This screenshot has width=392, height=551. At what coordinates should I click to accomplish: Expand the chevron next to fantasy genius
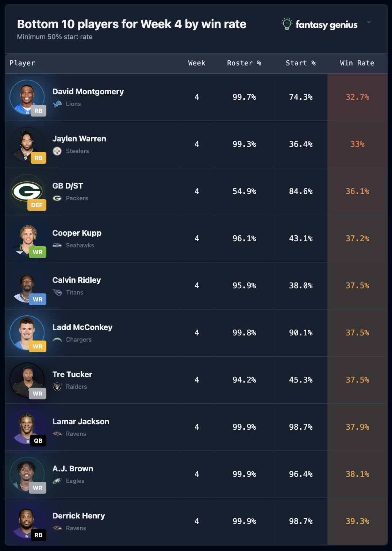[369, 22]
